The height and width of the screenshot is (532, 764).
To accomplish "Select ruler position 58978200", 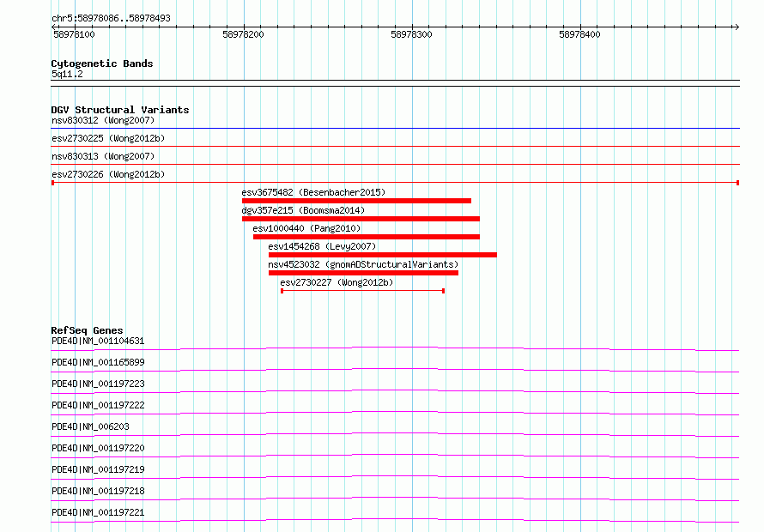I will point(243,34).
